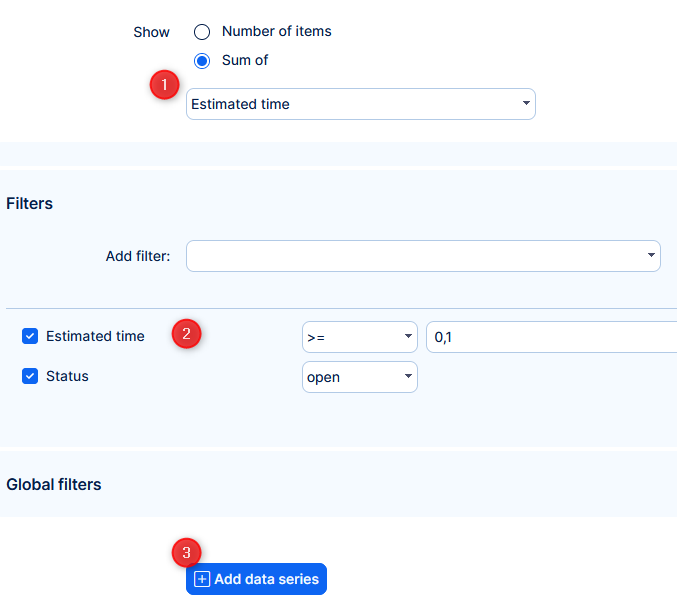Viewport: 677px width, 607px height.
Task: Disable the Status filter checkbox
Action: point(30,377)
